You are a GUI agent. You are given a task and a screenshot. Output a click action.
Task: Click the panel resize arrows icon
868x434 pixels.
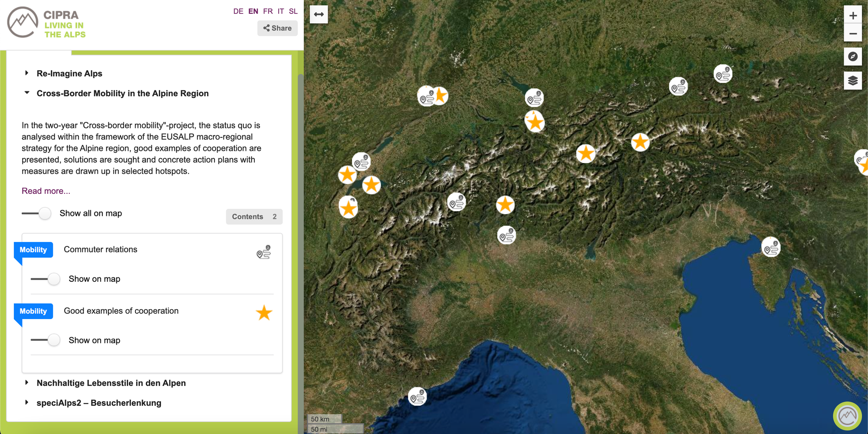click(319, 14)
